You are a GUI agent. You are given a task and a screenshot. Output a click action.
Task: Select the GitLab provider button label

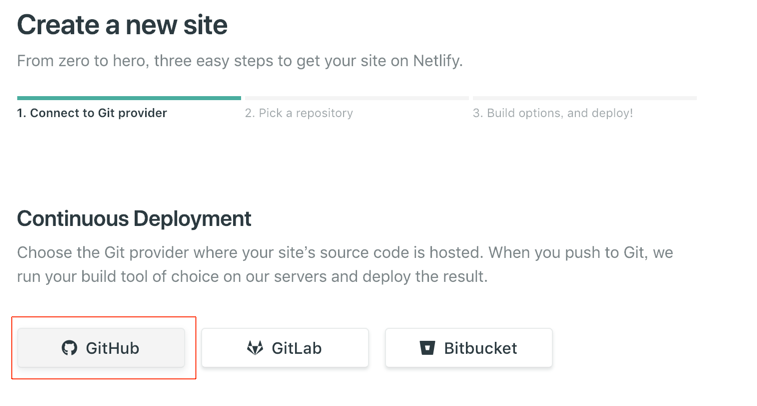coord(296,348)
